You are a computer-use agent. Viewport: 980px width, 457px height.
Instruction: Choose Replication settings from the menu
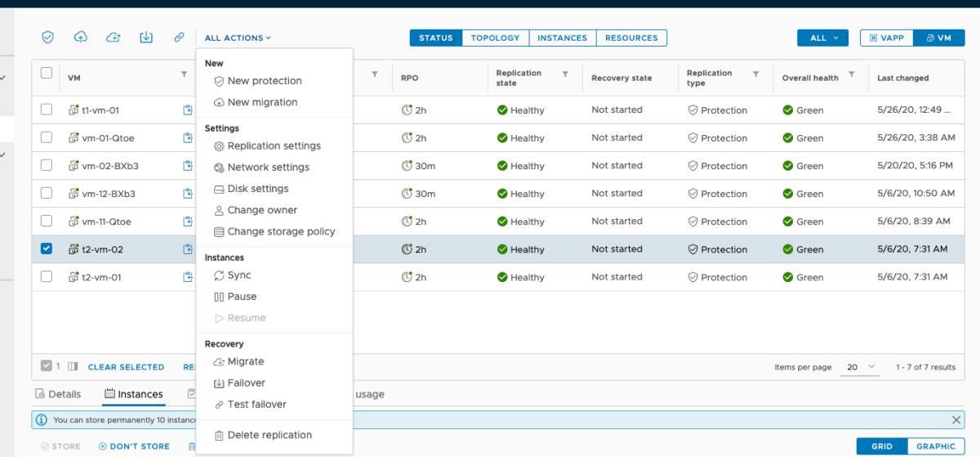(274, 146)
